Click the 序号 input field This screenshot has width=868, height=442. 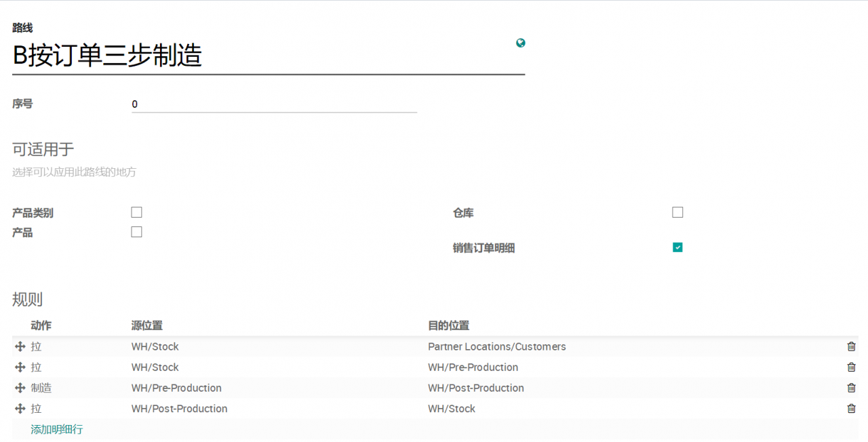click(x=273, y=104)
